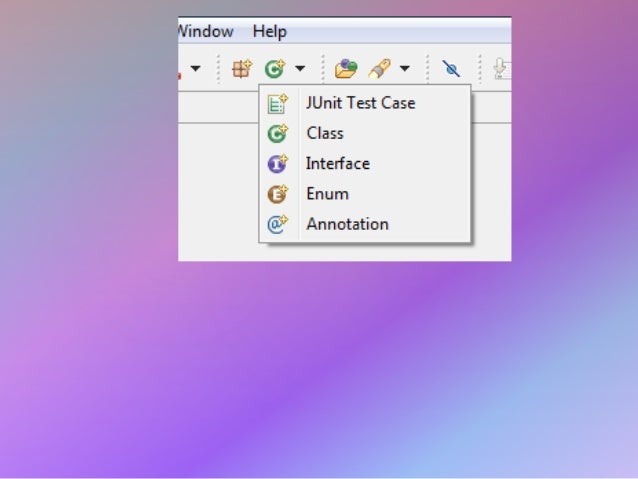
Task: Click the Open Type folder icon
Action: coord(346,68)
